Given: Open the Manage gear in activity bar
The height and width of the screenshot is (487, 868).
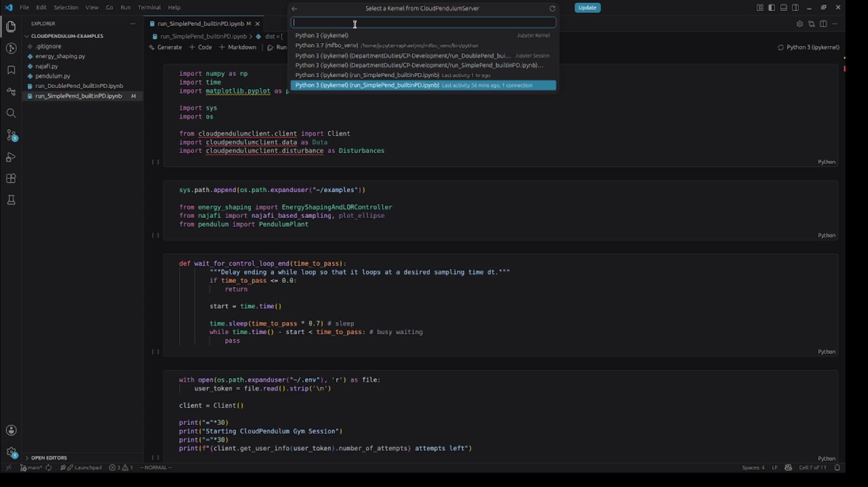Looking at the screenshot, I should tap(11, 452).
